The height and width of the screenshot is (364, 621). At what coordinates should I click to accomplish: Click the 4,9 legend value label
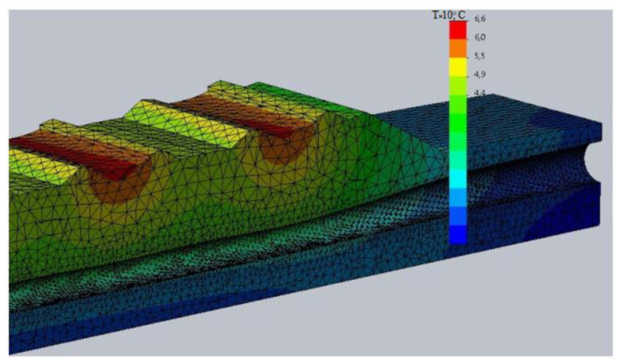point(480,74)
